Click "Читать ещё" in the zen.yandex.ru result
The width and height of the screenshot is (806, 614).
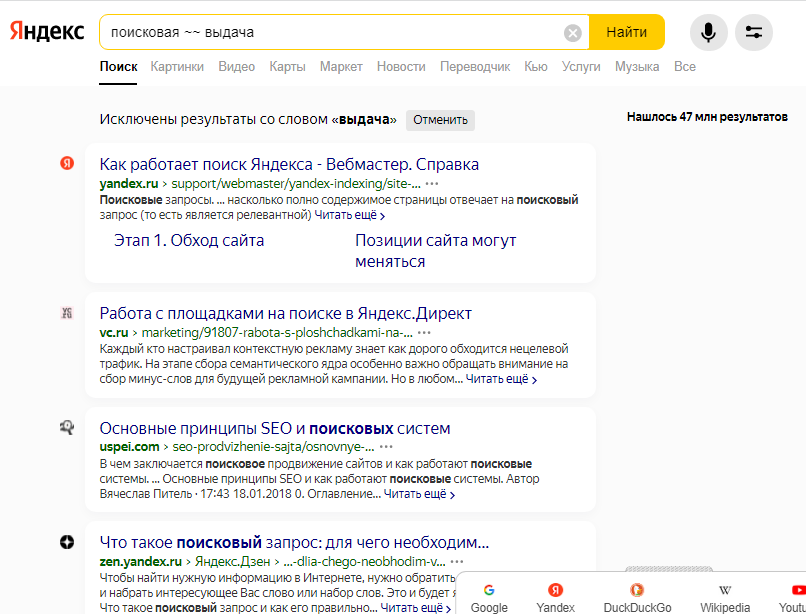(415, 608)
